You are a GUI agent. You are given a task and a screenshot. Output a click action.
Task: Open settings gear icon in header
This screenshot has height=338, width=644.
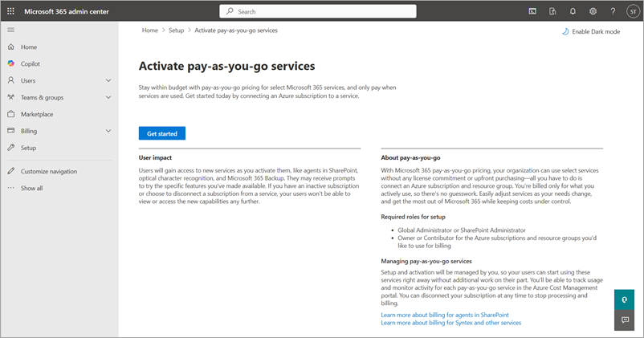coord(593,11)
